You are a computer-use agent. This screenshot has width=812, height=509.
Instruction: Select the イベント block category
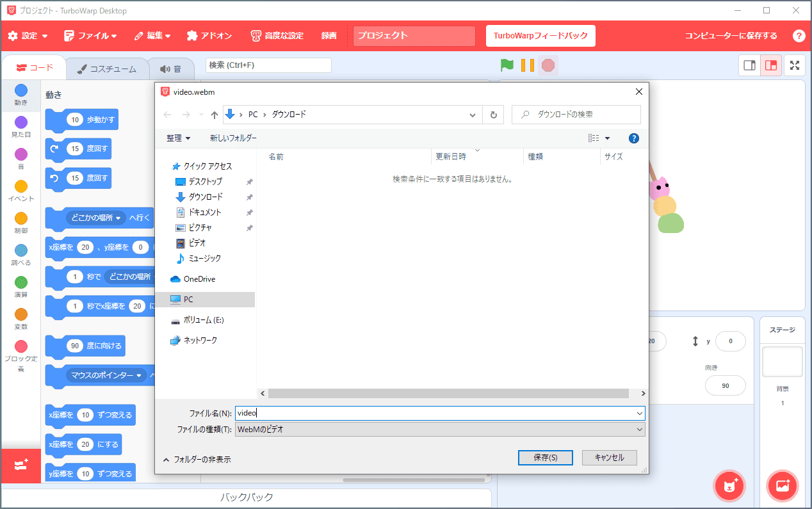pos(20,190)
